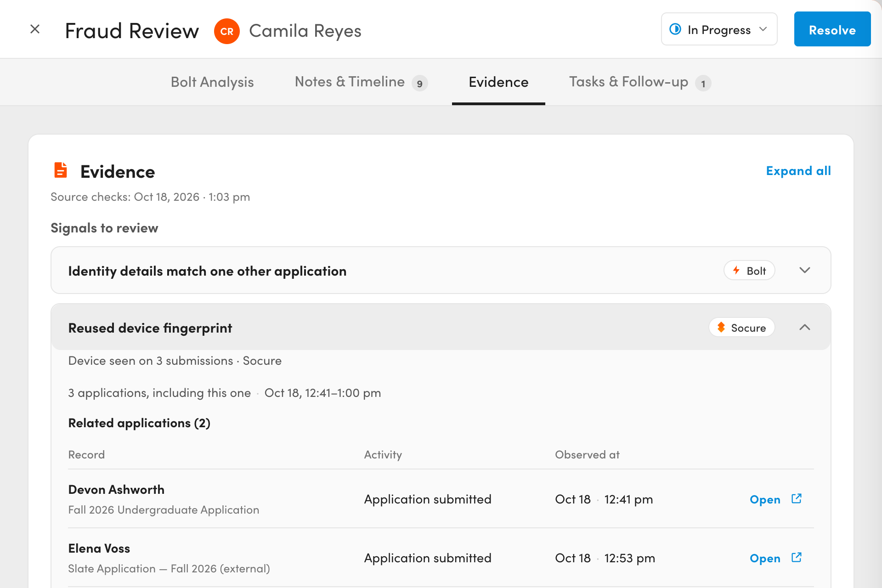Click 'Record' column header
The image size is (882, 588).
pos(86,455)
